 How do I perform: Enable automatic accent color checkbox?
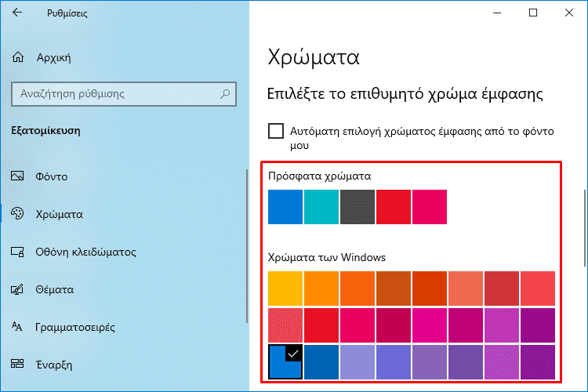coord(276,131)
